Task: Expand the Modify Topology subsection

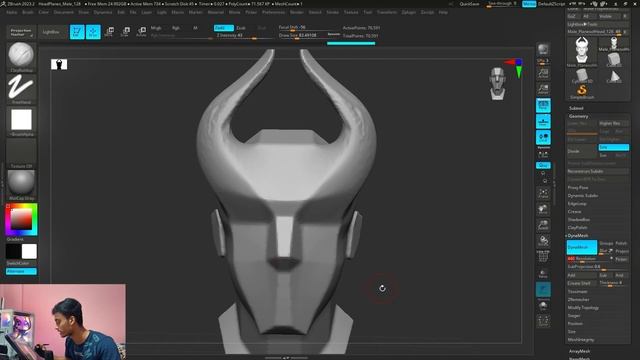Action: tap(583, 308)
